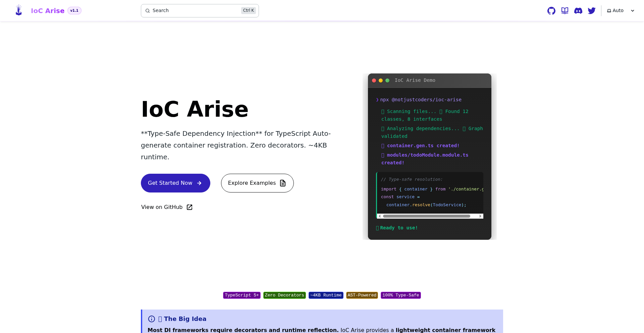Open Twitter via the bird icon
644x333 pixels.
pyautogui.click(x=592, y=10)
